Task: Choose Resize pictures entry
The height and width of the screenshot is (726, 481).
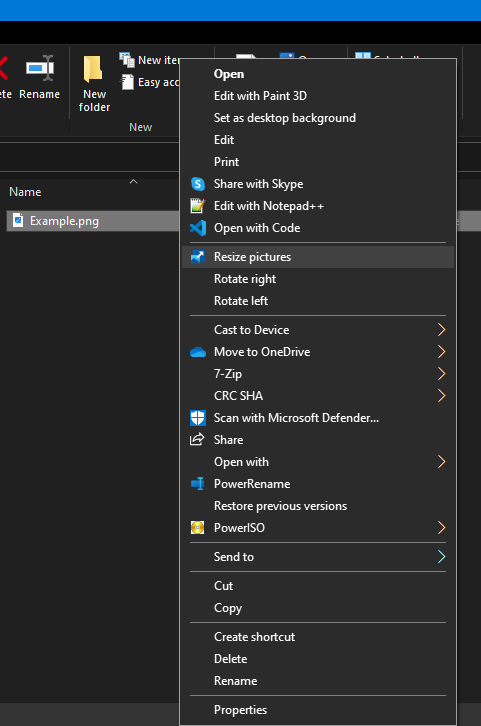Action: tap(318, 257)
